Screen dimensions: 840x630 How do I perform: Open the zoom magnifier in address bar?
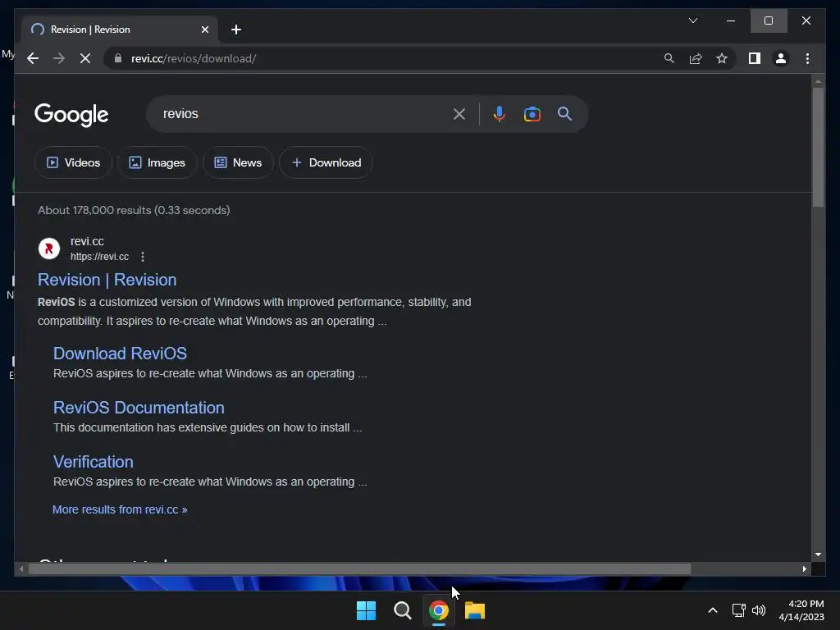coord(669,58)
